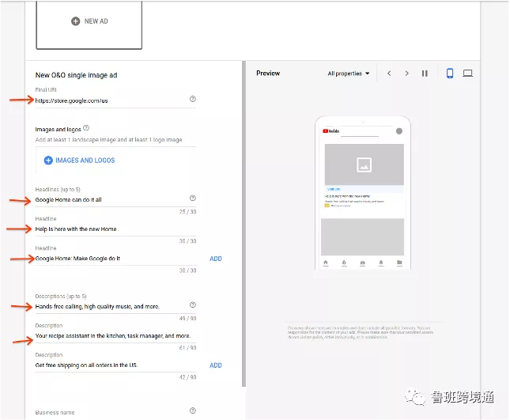Open help icon beside Images and logos

click(x=86, y=128)
